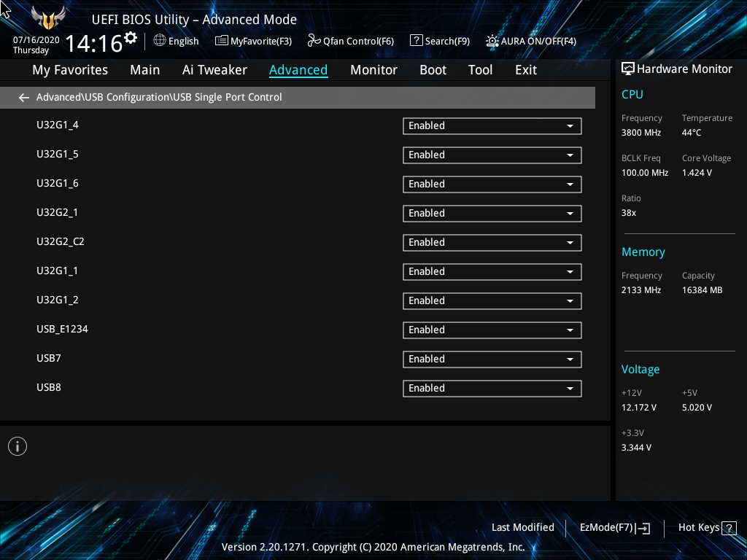The image size is (747, 560).
Task: Open the Tool tab
Action: [480, 70]
